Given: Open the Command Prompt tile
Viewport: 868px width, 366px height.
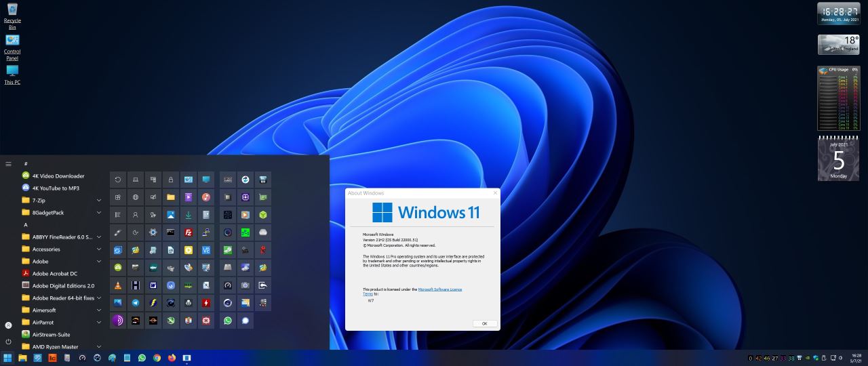Looking at the screenshot, I should (171, 232).
